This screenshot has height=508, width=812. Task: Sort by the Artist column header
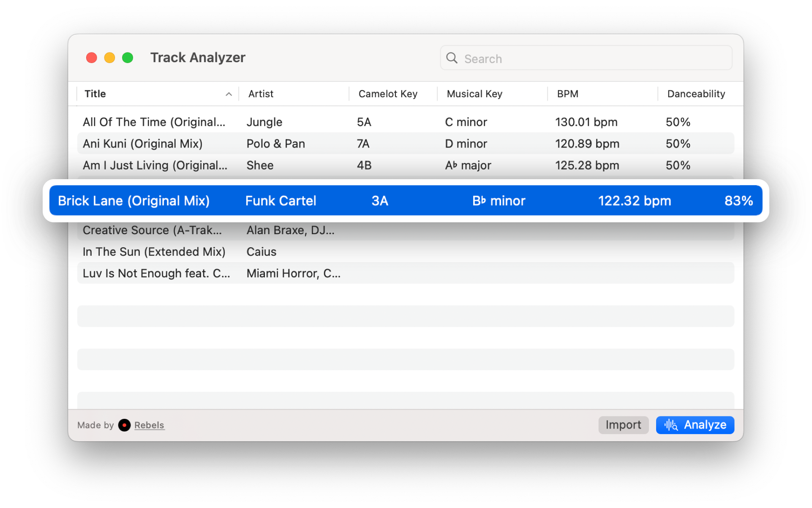[261, 94]
